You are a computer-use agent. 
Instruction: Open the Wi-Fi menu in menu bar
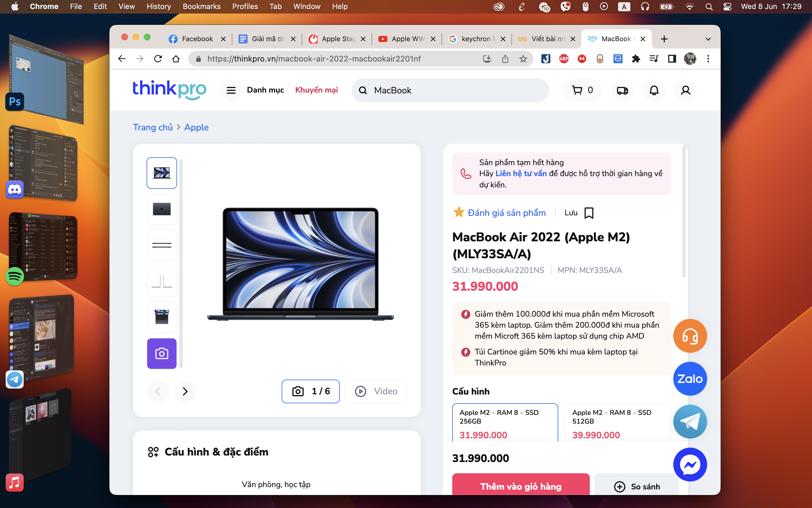click(x=689, y=7)
